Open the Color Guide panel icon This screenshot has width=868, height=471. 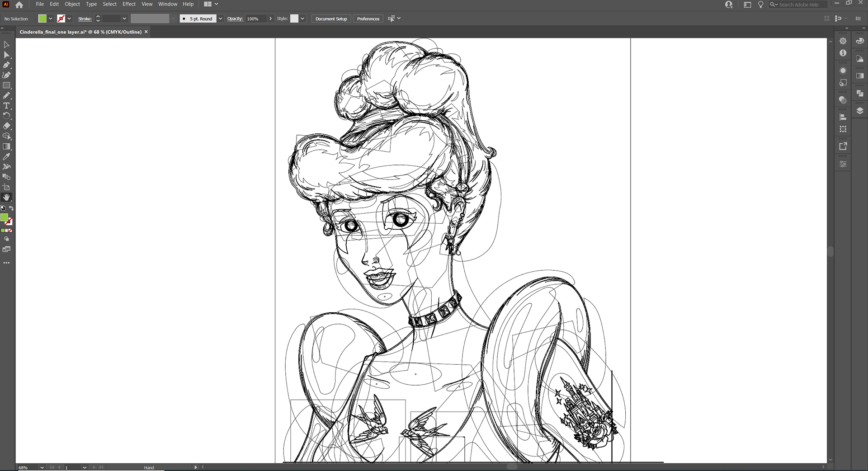click(x=859, y=59)
